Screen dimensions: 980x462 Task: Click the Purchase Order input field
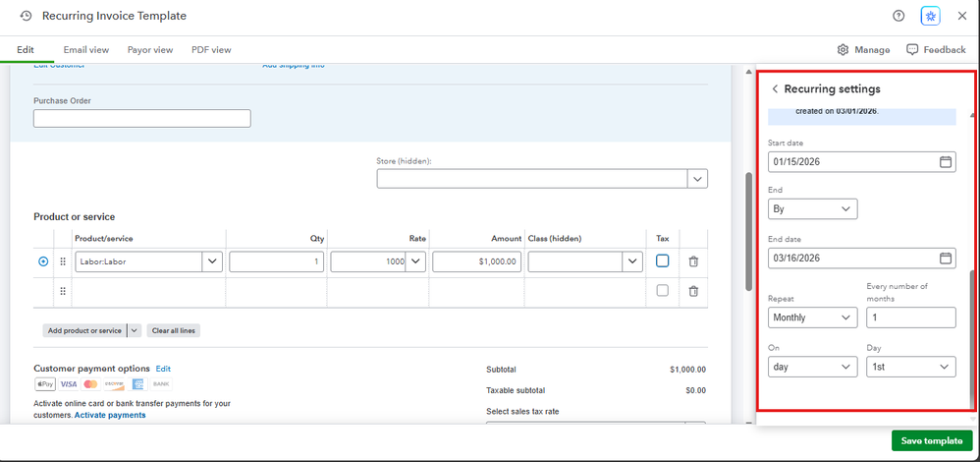(141, 119)
